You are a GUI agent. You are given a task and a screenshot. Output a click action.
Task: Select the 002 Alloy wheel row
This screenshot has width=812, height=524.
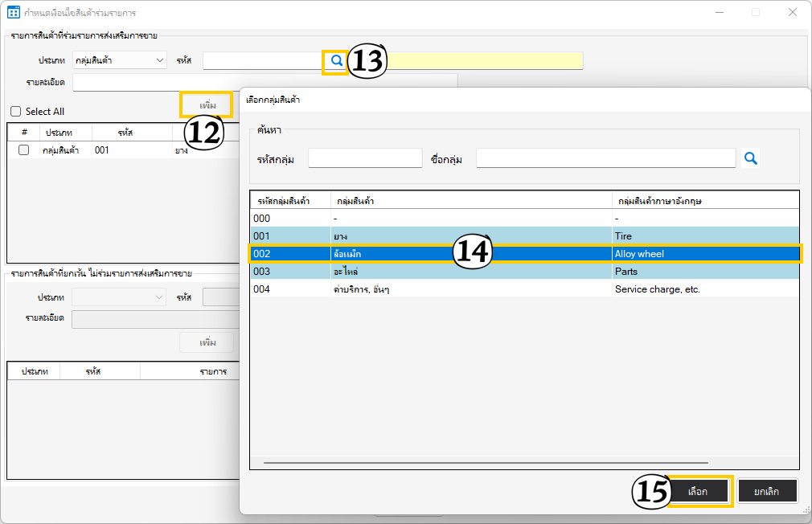[x=524, y=254]
